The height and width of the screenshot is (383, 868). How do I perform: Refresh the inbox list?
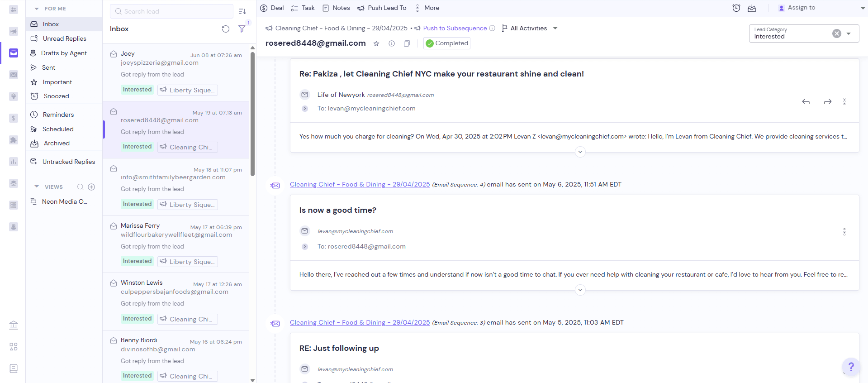click(226, 29)
